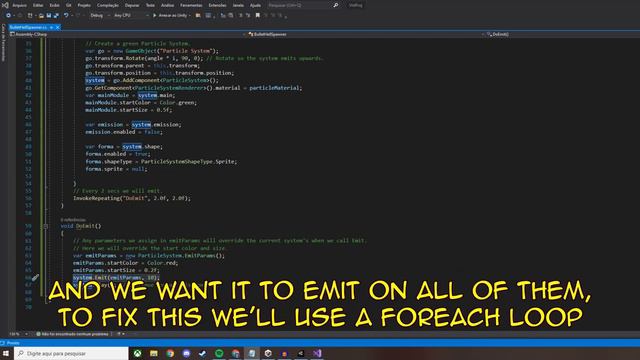Open Discord from the taskbar
Image resolution: width=640 pixels, height=360 pixels.
187,353
